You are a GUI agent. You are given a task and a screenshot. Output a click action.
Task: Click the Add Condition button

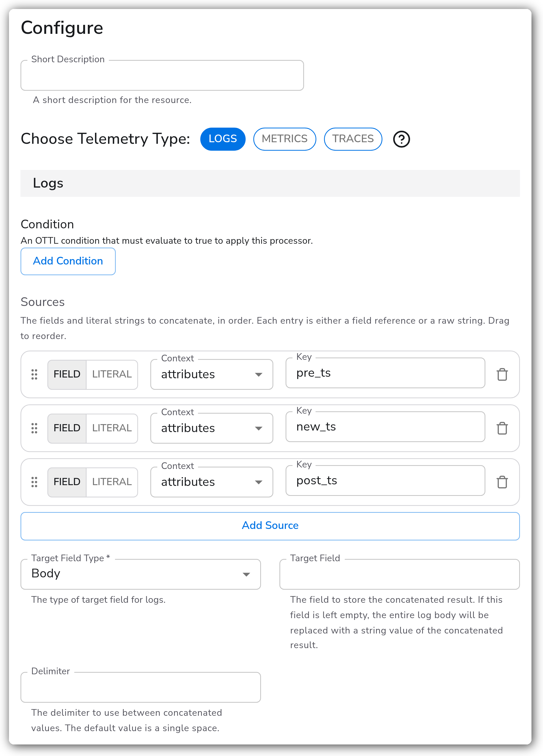[x=68, y=261]
